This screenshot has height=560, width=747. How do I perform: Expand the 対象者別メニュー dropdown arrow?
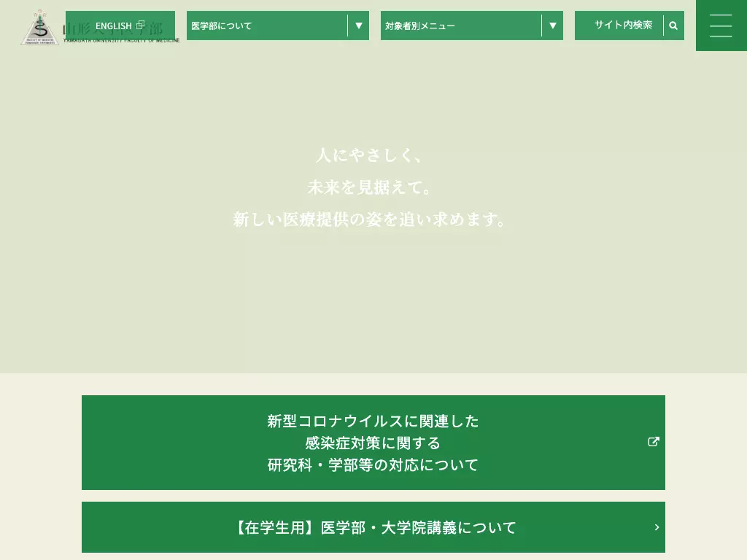coord(553,26)
